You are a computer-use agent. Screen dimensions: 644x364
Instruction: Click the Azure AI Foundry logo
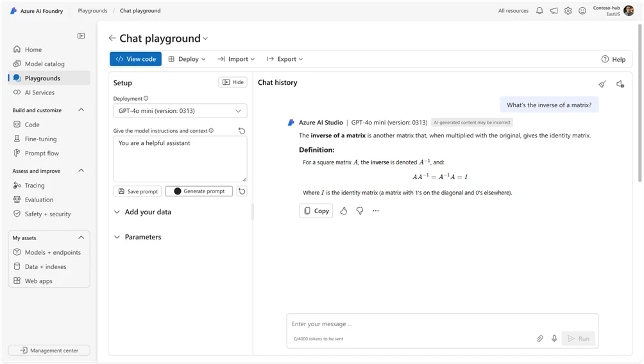click(13, 11)
